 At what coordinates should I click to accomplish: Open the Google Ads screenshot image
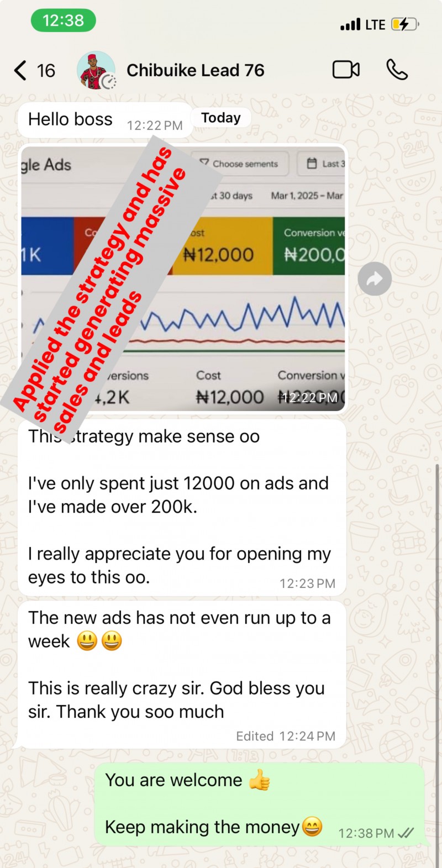tap(183, 278)
